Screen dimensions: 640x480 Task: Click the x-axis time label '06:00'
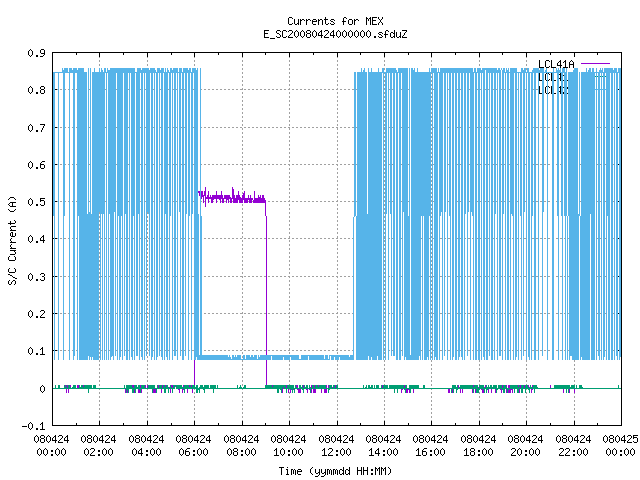(193, 452)
